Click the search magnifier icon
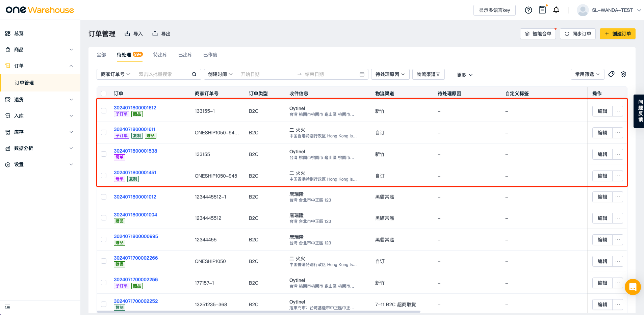 (x=194, y=74)
